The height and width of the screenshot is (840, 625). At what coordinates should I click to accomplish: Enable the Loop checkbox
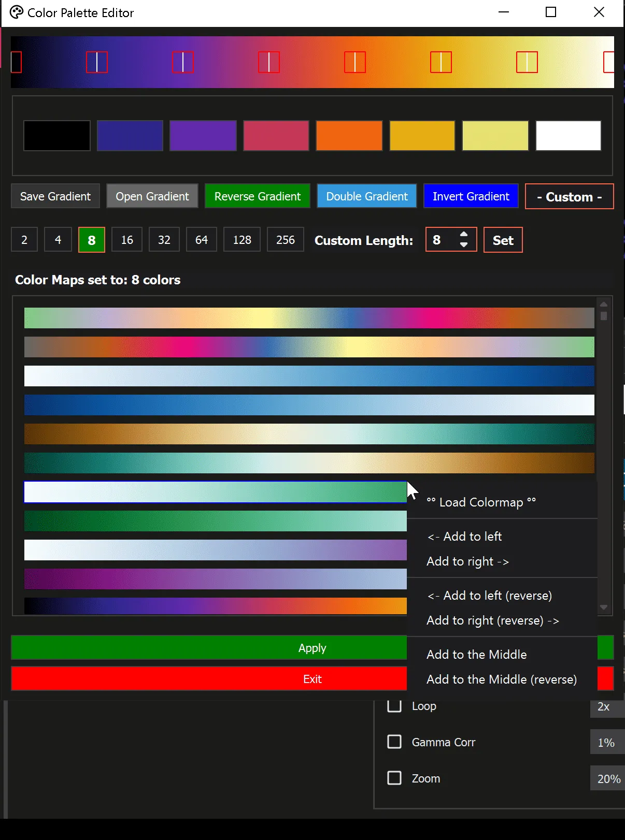click(x=394, y=705)
